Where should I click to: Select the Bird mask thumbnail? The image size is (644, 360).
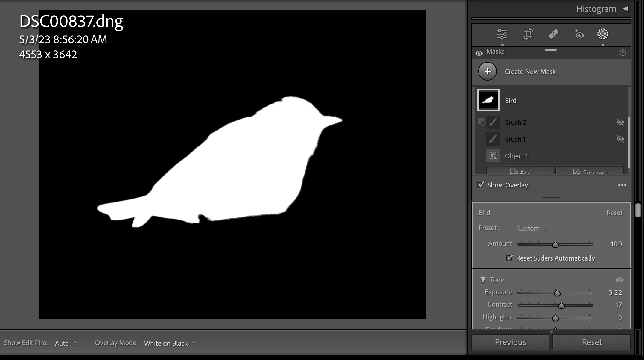[x=488, y=101]
